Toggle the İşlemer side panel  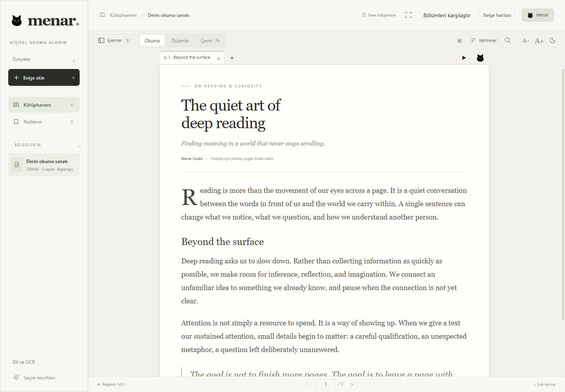point(114,40)
